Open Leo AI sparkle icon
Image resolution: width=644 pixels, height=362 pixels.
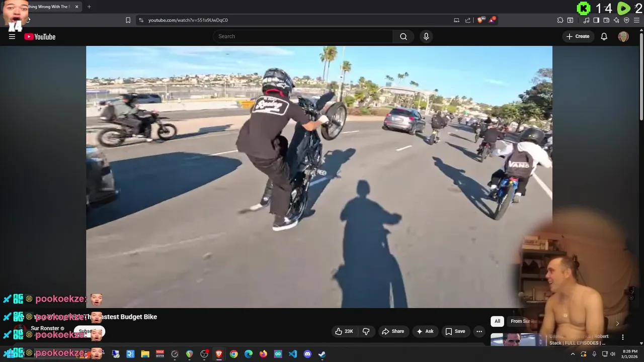[616, 20]
